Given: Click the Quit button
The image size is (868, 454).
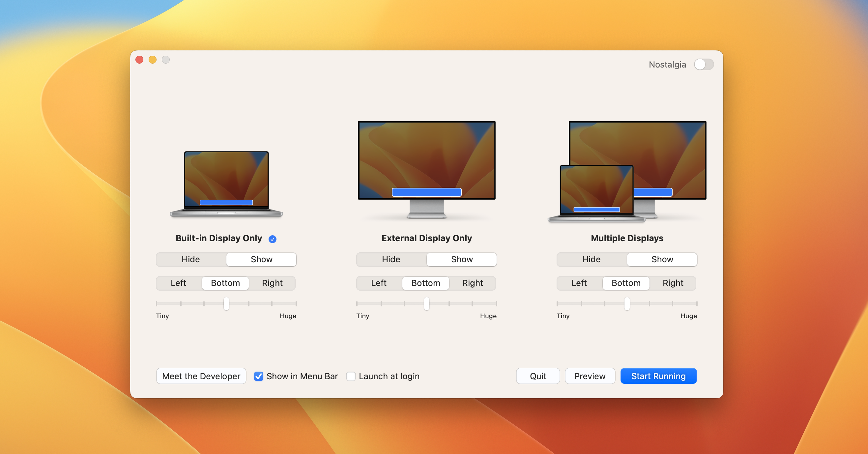Looking at the screenshot, I should tap(538, 376).
